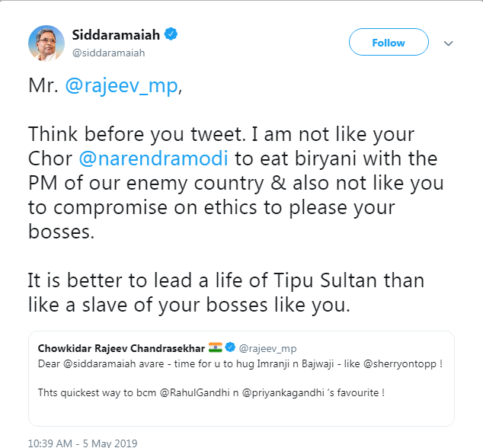This screenshot has width=483, height=448.
Task: Expand the tweet options chevron menu
Action: click(448, 43)
